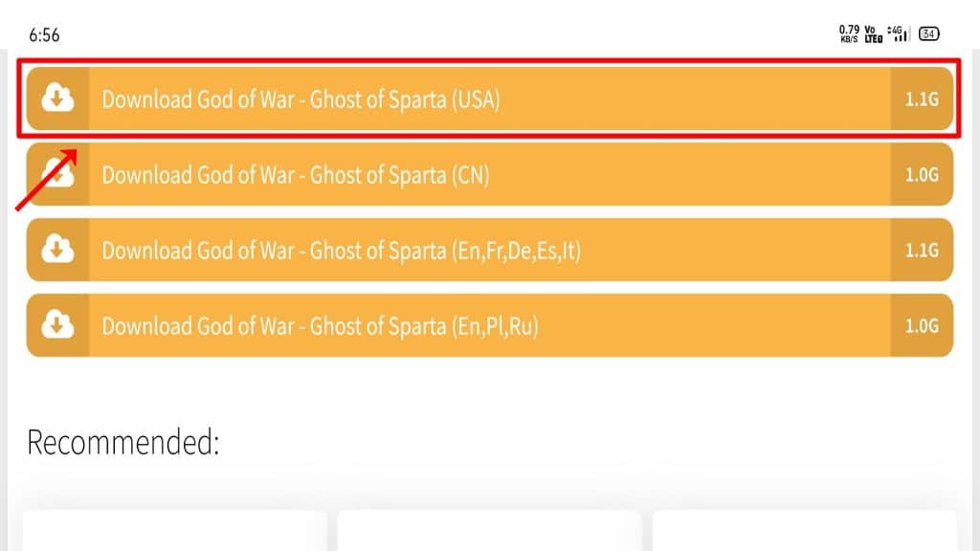Open the first recommended card
980x551 pixels.
pyautogui.click(x=175, y=530)
